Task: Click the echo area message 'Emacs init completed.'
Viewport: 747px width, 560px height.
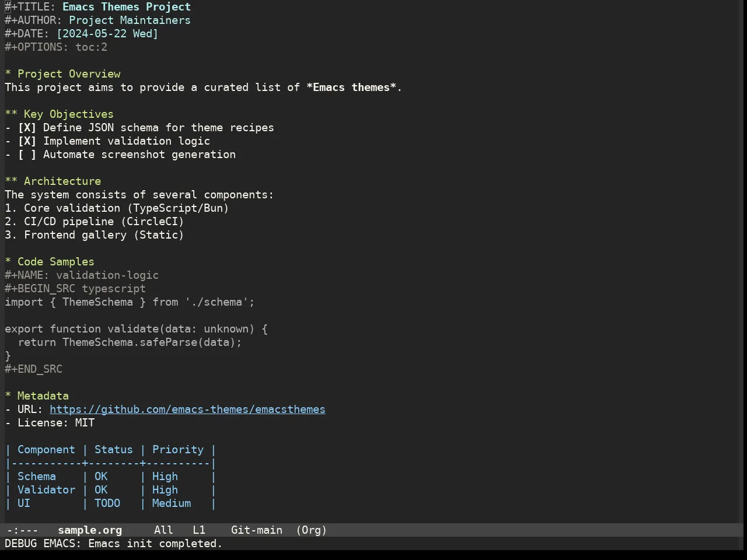Action: [155, 544]
